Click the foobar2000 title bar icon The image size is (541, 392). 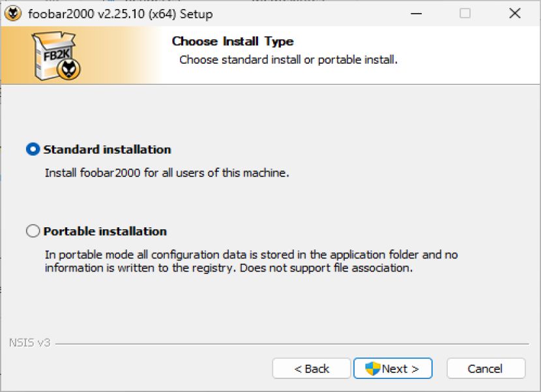pyautogui.click(x=13, y=14)
